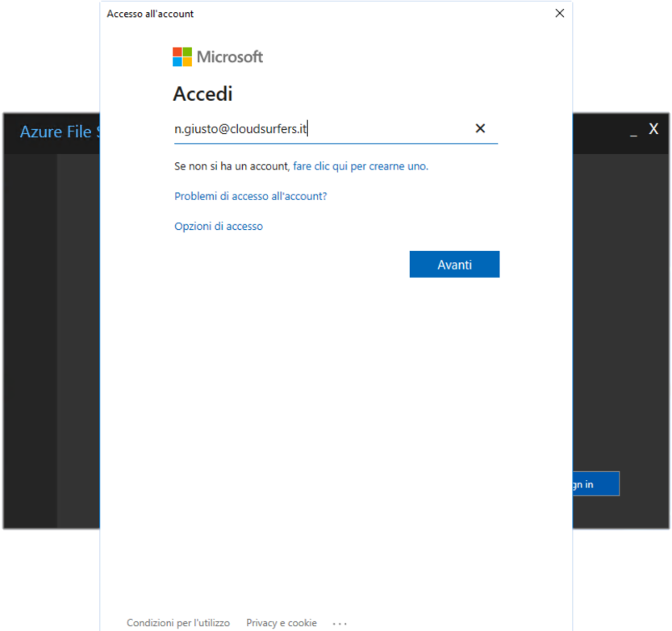Open 'Problemi di accesso all'account?' link
Screen dimensions: 672x631
[x=250, y=196]
